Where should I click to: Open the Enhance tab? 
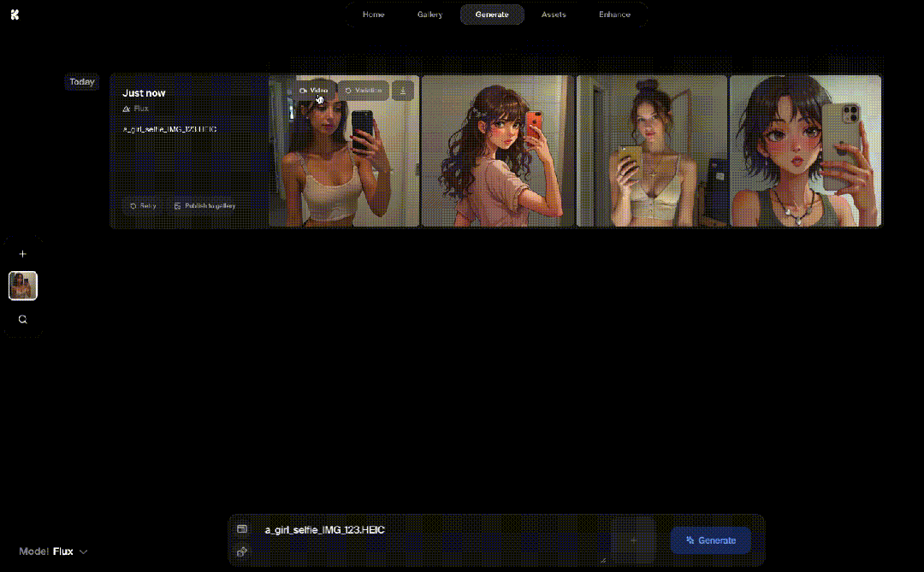[x=614, y=15]
